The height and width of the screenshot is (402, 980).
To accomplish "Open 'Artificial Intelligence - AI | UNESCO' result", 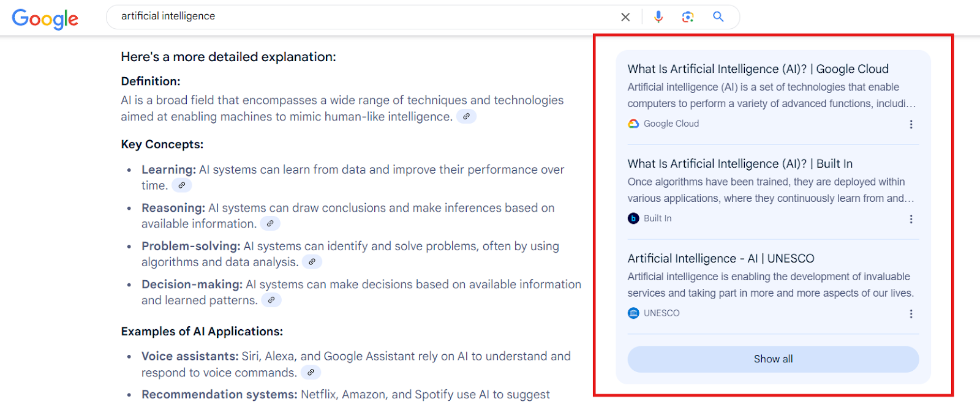I will tap(721, 259).
